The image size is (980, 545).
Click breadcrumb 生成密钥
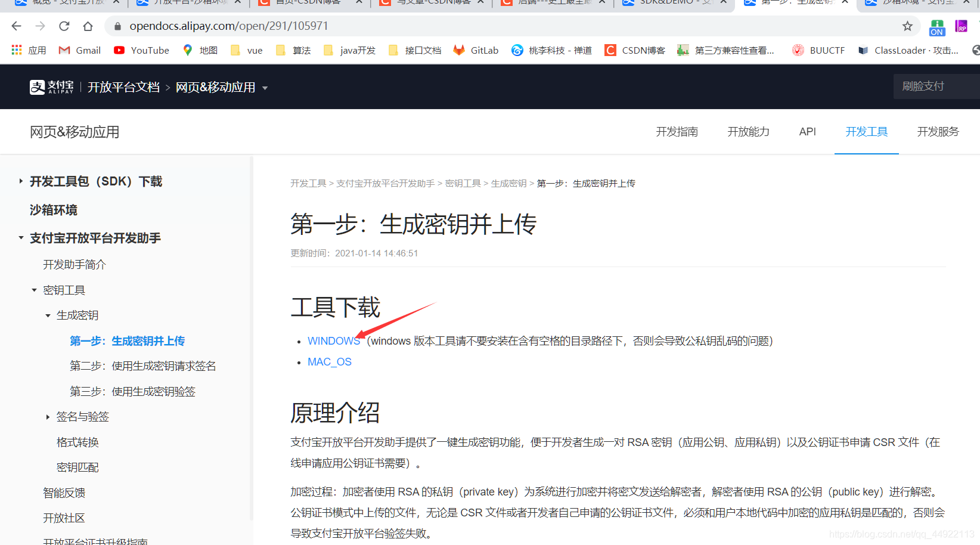(x=508, y=184)
